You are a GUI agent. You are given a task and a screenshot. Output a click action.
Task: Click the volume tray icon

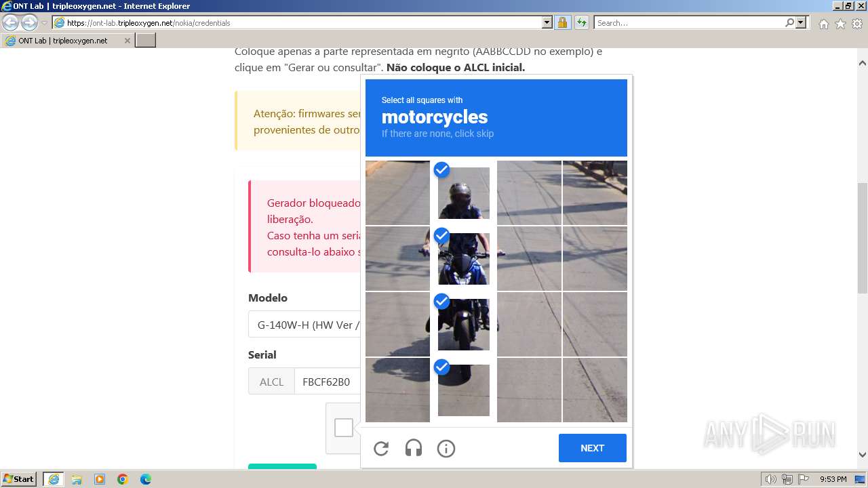771,479
